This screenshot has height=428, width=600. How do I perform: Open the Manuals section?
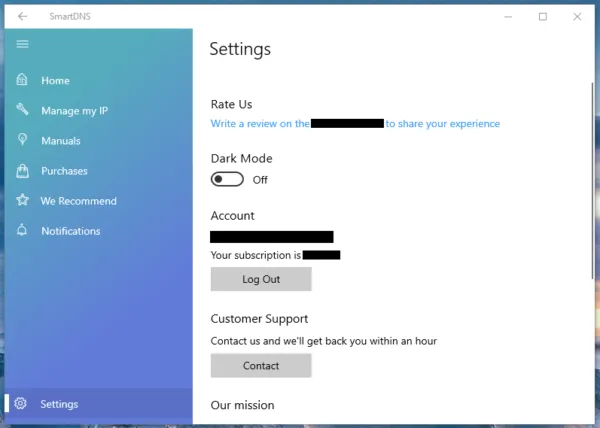click(x=98, y=141)
